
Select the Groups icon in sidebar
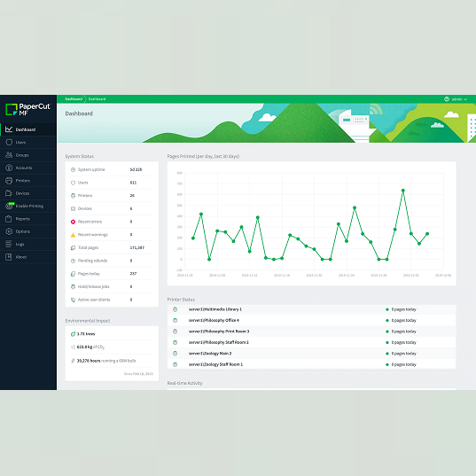point(9,155)
